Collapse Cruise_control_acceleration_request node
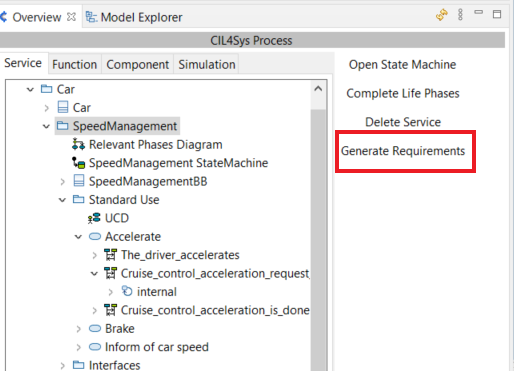The width and height of the screenshot is (514, 371). pyautogui.click(x=94, y=274)
